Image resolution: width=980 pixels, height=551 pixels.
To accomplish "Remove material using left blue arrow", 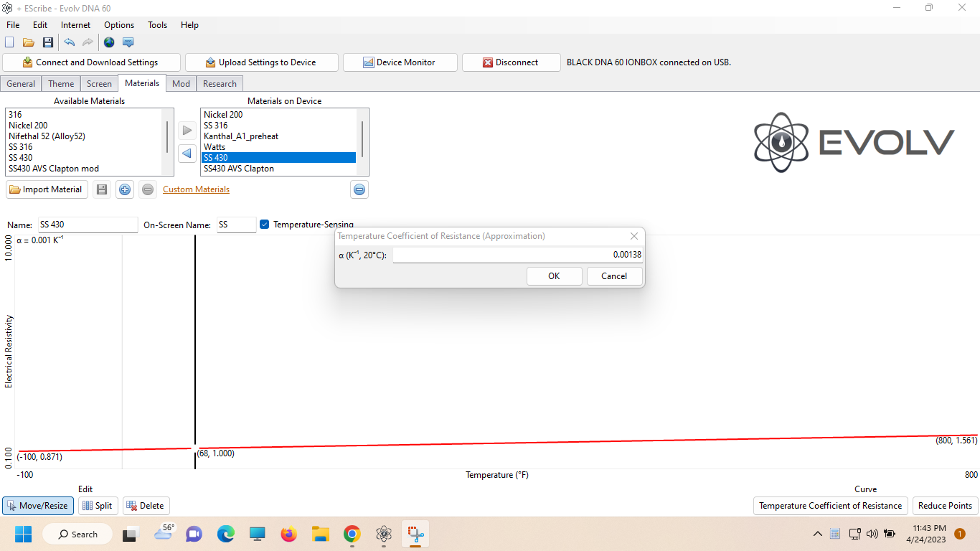I will click(187, 154).
